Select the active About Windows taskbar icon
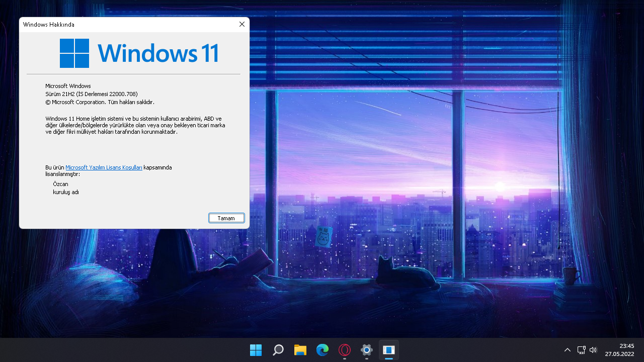 pos(388,350)
